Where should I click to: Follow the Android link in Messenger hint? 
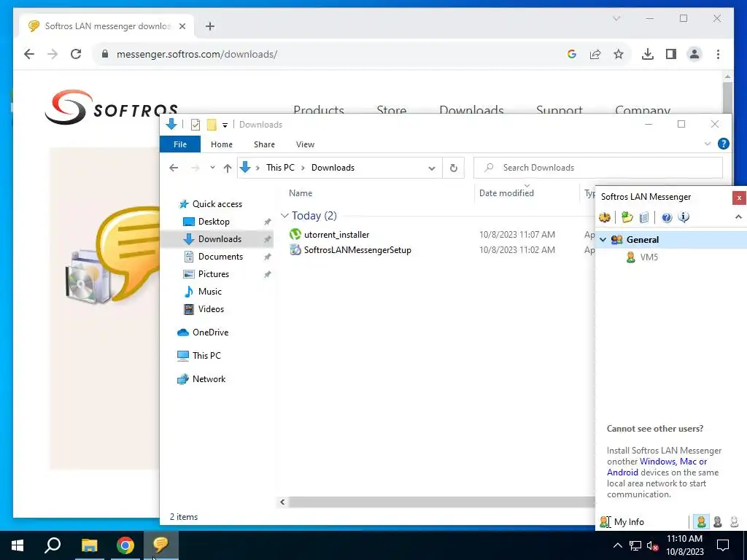tap(622, 472)
